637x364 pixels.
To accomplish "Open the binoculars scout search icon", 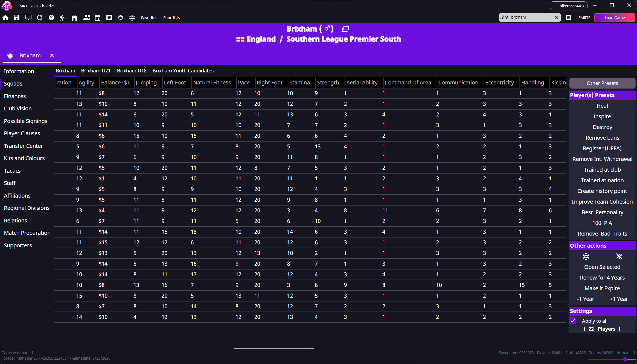I will click(74, 18).
